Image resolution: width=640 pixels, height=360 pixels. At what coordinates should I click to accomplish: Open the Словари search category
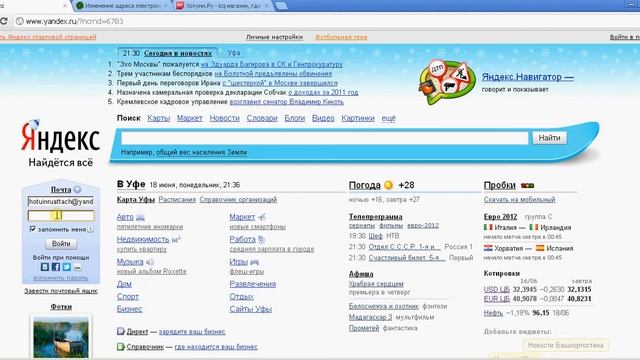point(262,118)
